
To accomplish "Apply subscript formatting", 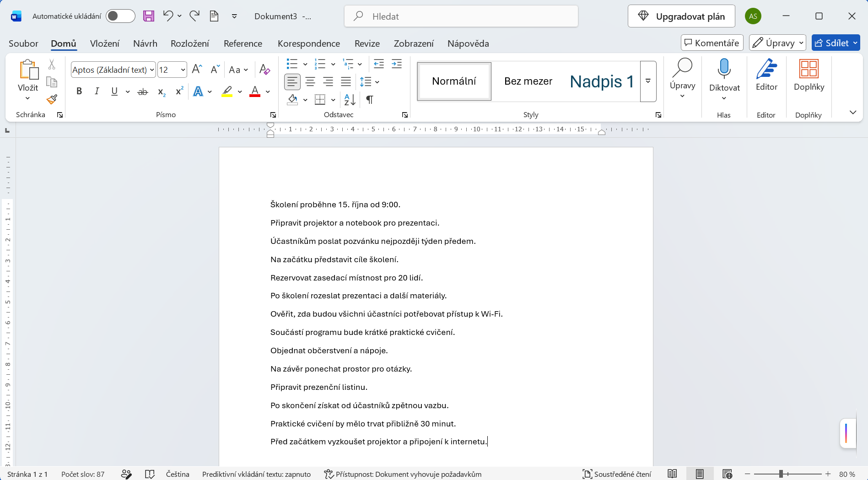I will (162, 92).
